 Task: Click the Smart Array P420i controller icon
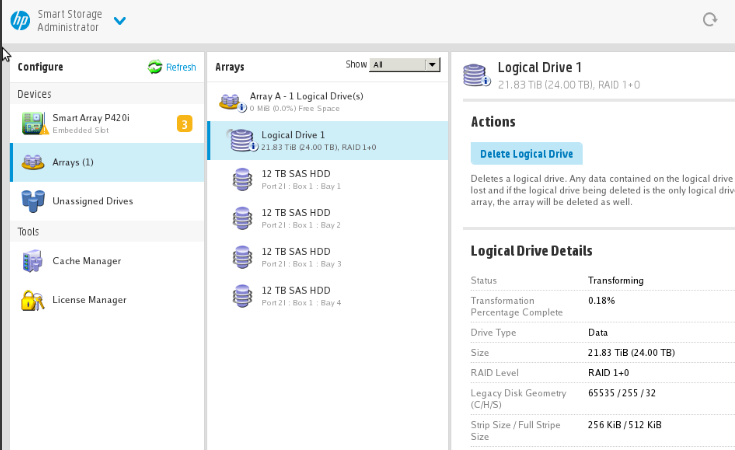[x=34, y=123]
